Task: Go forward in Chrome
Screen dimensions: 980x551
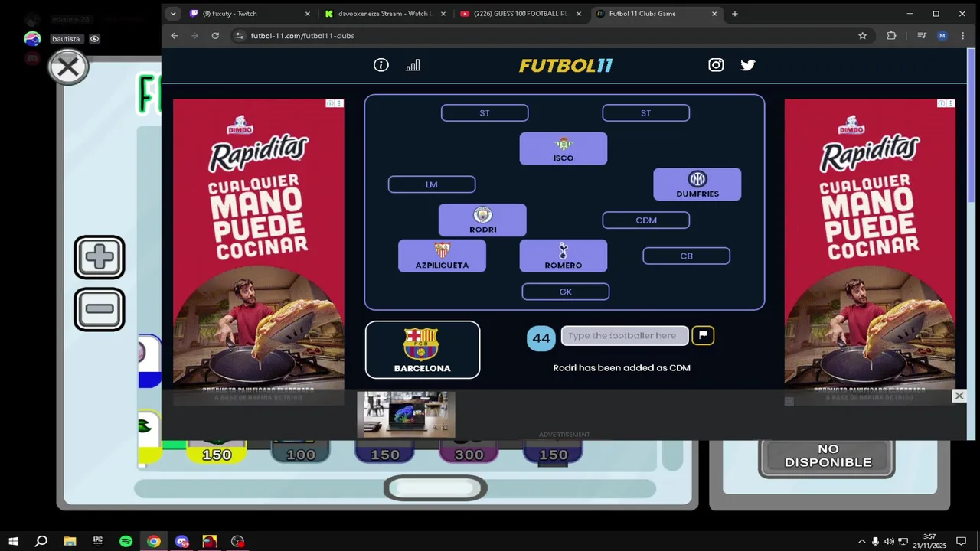Action: click(194, 36)
